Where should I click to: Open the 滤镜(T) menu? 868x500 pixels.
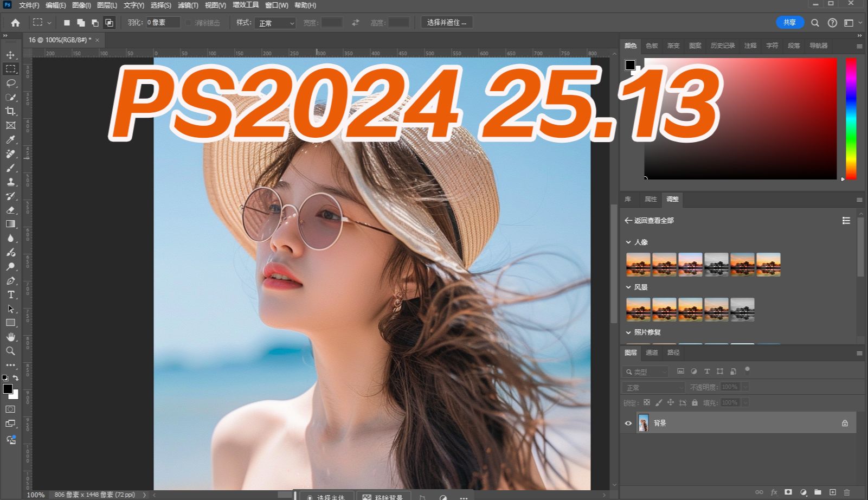[188, 5]
